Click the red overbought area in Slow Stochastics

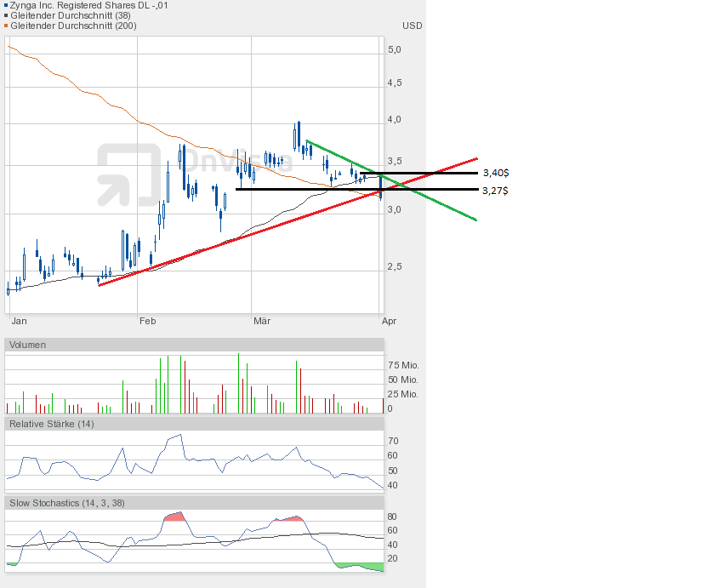coord(173,517)
